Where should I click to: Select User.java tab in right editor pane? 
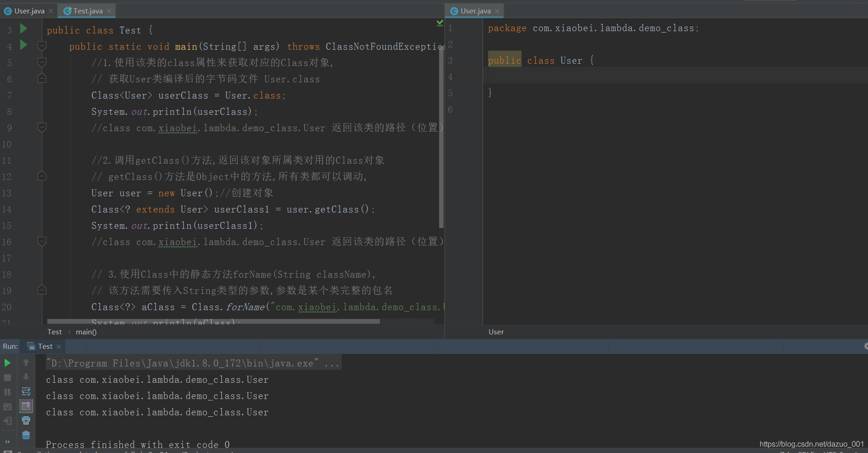click(x=475, y=11)
